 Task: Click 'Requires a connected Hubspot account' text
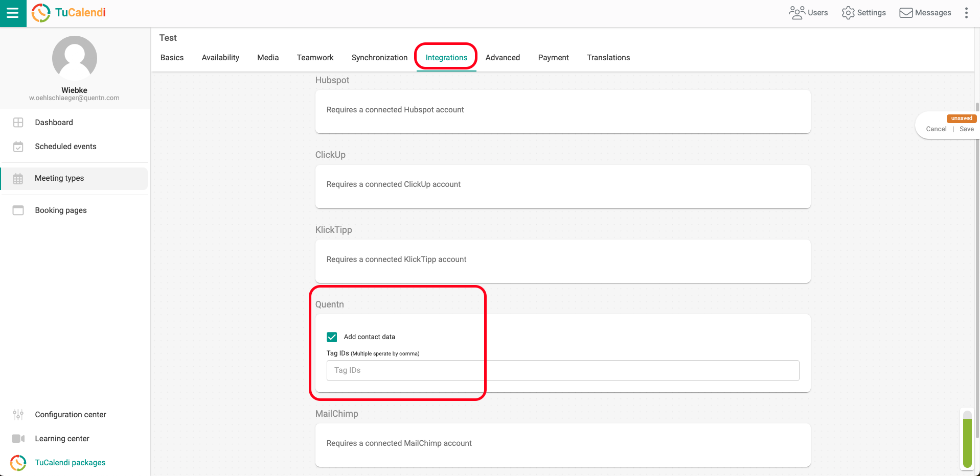coord(395,110)
